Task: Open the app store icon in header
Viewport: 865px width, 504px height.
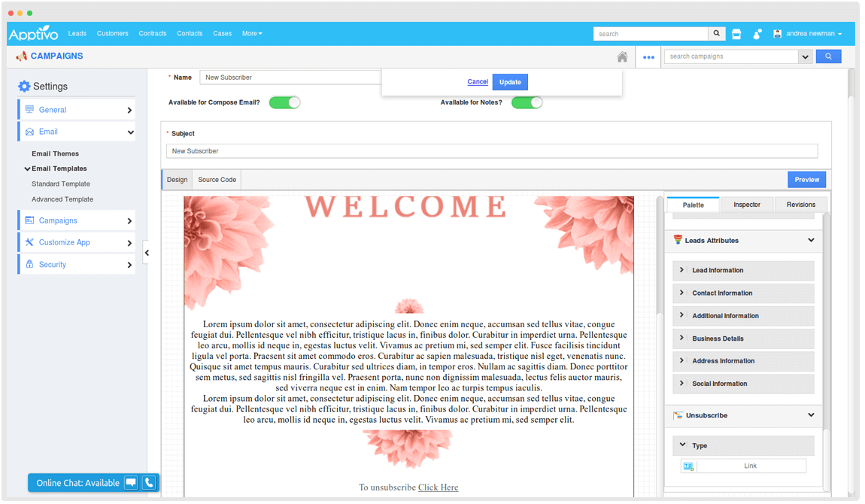Action: (736, 34)
